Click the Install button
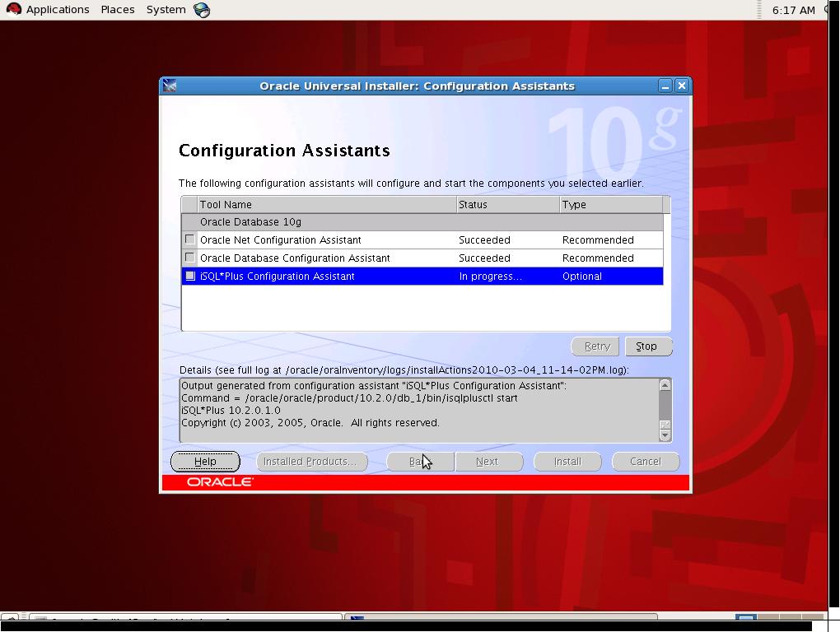 click(567, 462)
